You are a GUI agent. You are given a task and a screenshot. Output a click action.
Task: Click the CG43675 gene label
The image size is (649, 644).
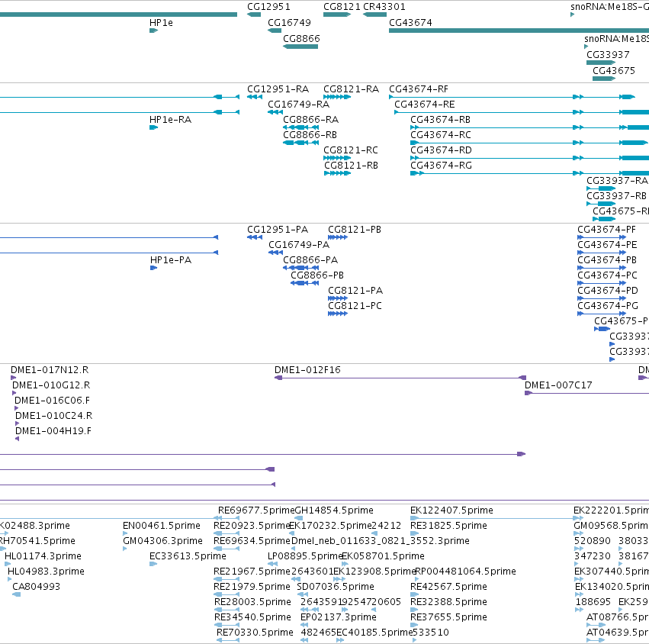614,70
